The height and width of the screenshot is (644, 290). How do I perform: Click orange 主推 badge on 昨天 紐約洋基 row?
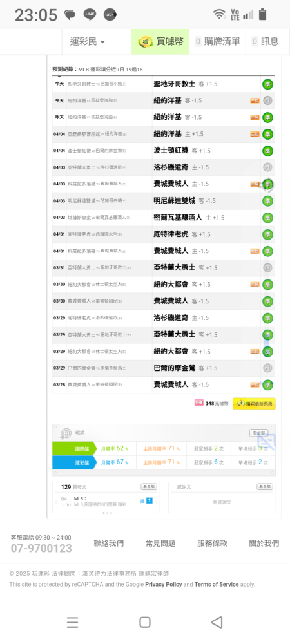click(255, 117)
